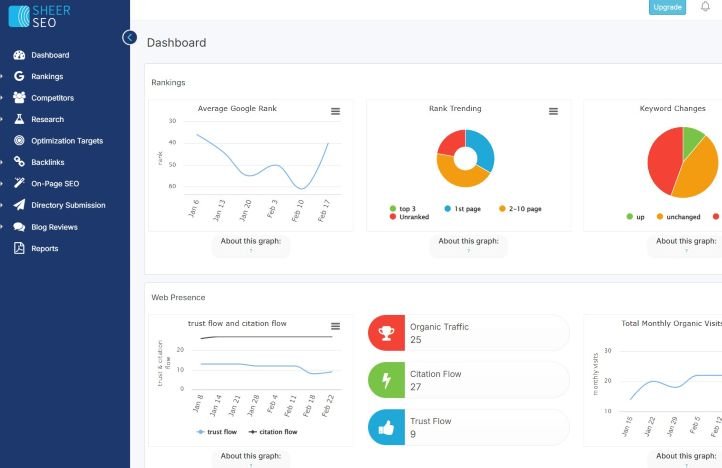Toggle 2-10 page legend in Rank Trending

click(520, 209)
